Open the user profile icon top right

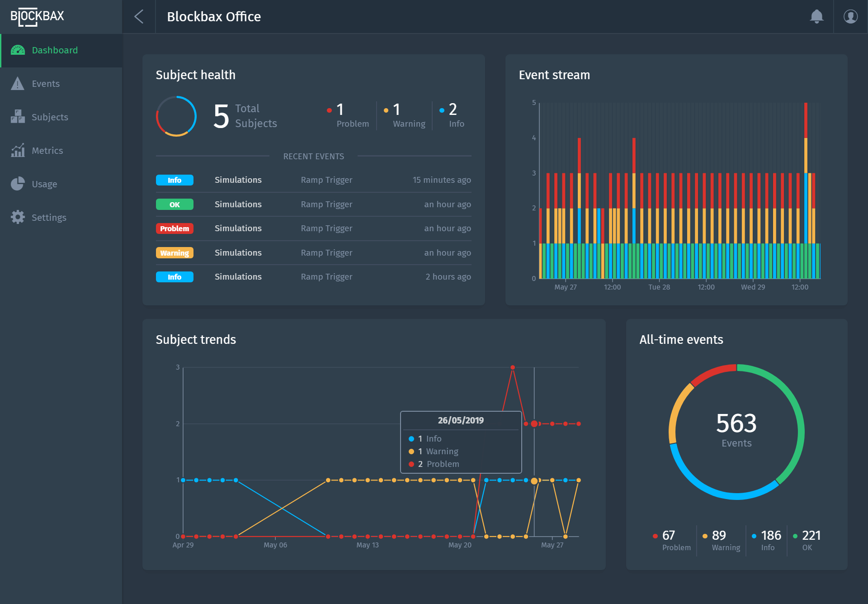click(x=850, y=17)
